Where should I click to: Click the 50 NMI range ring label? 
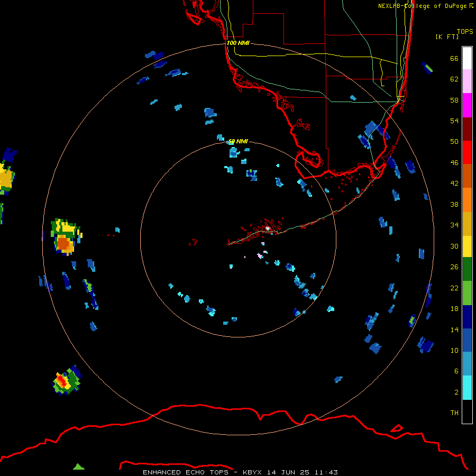[x=238, y=141]
